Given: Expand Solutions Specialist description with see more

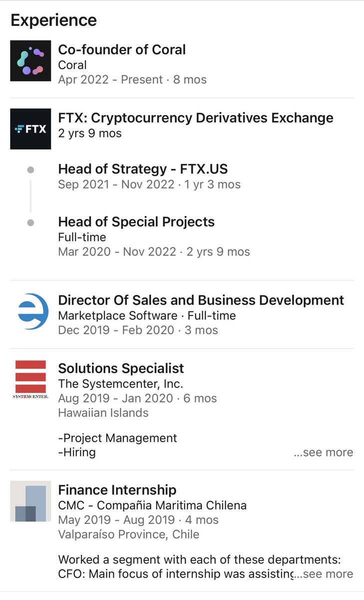Looking at the screenshot, I should [x=324, y=452].
